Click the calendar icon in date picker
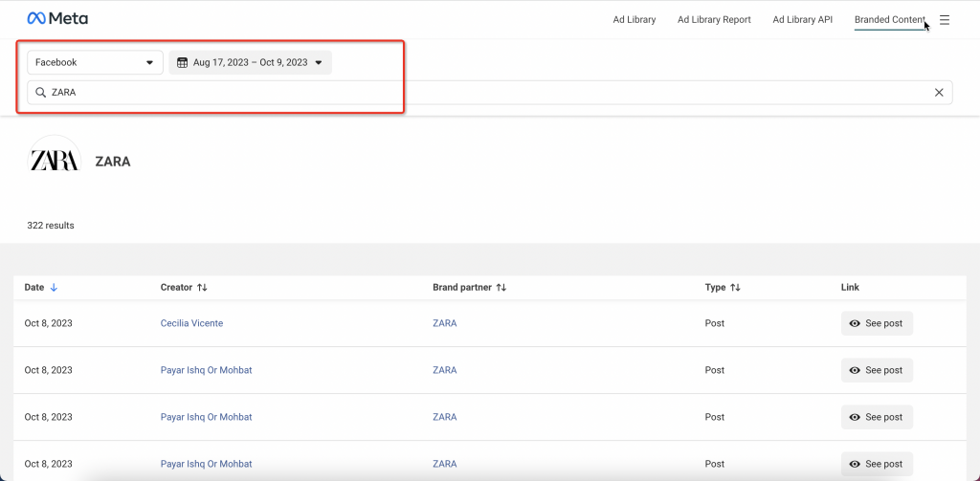Screen dimensions: 980x481 (x=182, y=63)
